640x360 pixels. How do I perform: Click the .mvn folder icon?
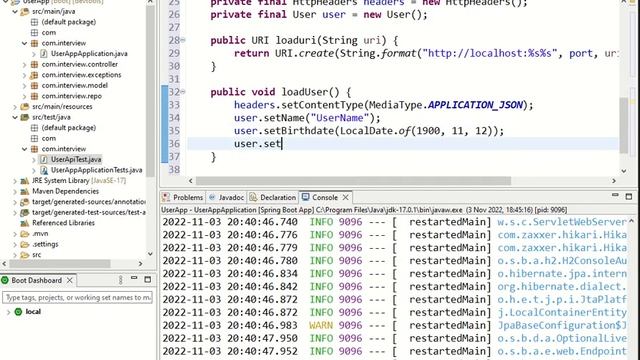pyautogui.click(x=25, y=234)
